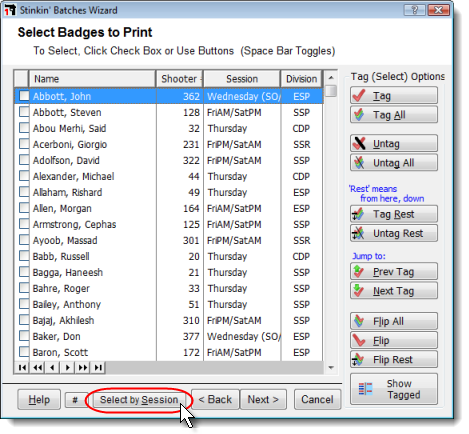Click Tag Rest button
This screenshot has width=469, height=434.
[x=394, y=214]
